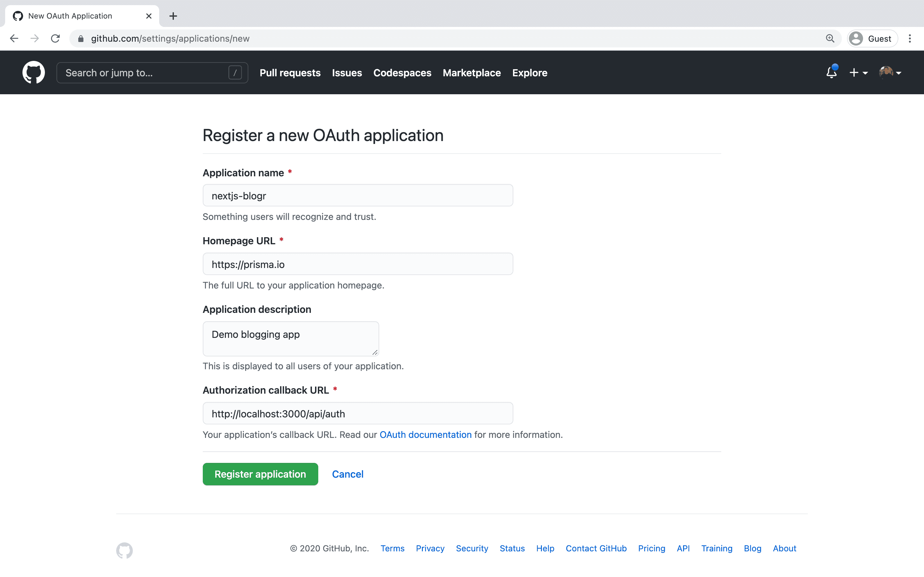Click the page zoom magnifier in the address bar

click(x=830, y=38)
